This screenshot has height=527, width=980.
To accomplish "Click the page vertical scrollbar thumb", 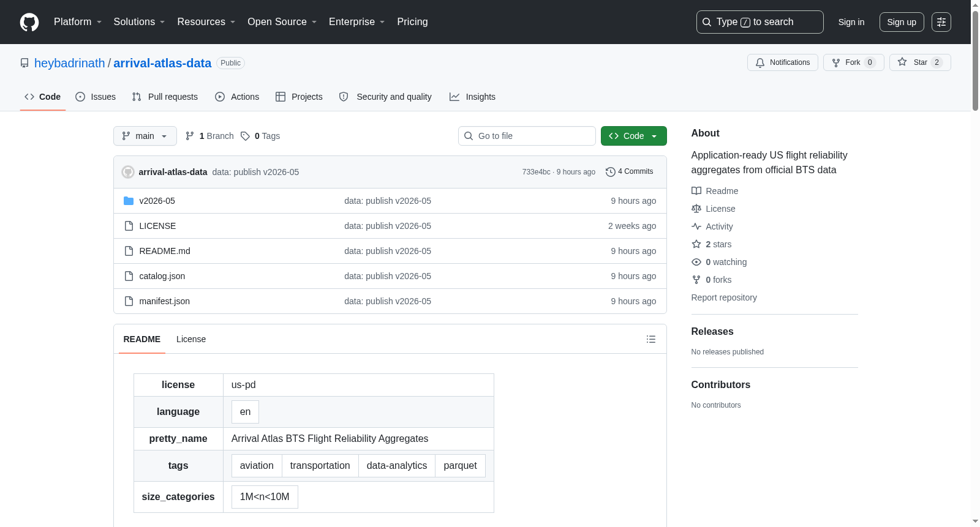I will tap(975, 59).
